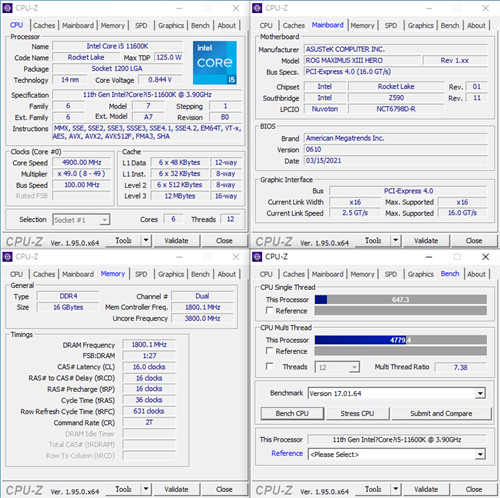Enable the Threads checkbox in Bench window
This screenshot has height=498, width=500.
(x=269, y=366)
